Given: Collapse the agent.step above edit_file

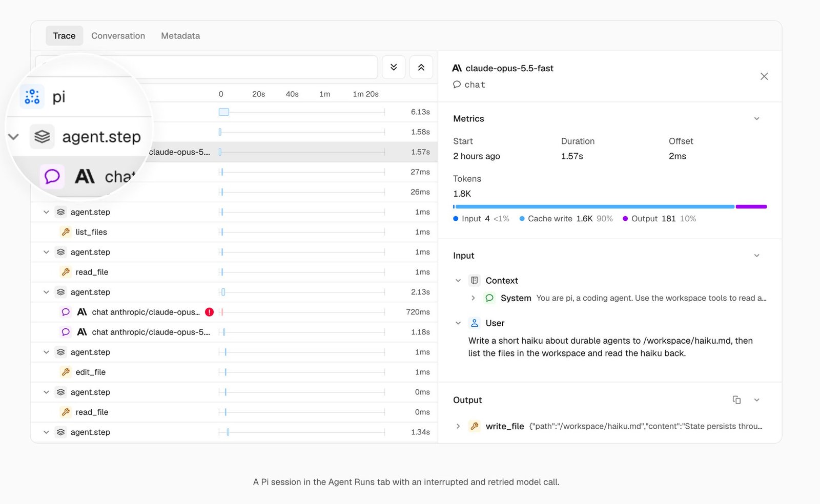Looking at the screenshot, I should click(46, 352).
